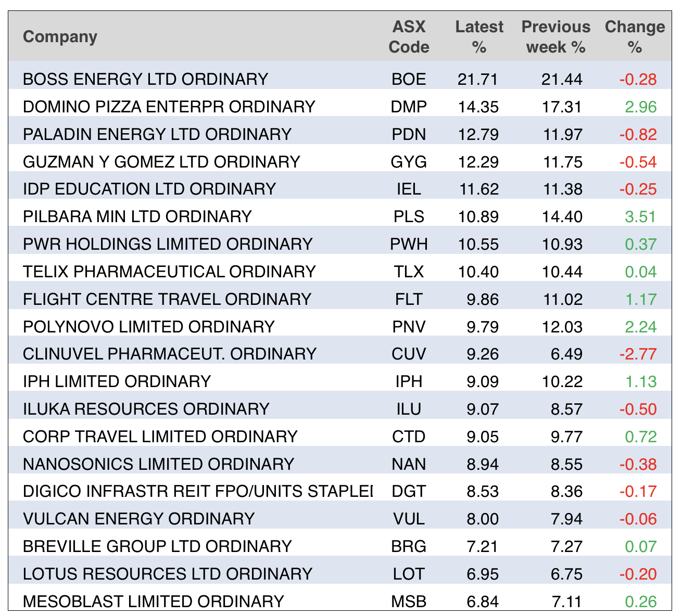Click the Previous week % header
Viewport: 682px width, 616px height.
tap(555, 37)
